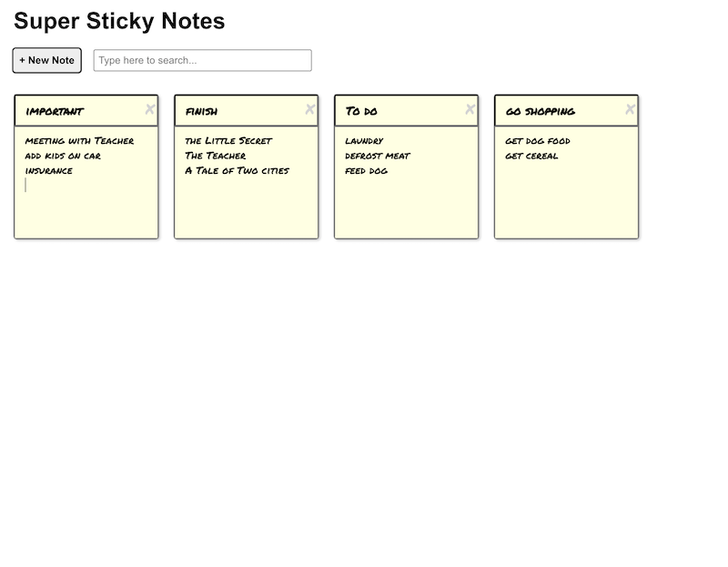The image size is (728, 567).
Task: Click on 'Laundry' in the TO DO note
Action: tap(366, 141)
